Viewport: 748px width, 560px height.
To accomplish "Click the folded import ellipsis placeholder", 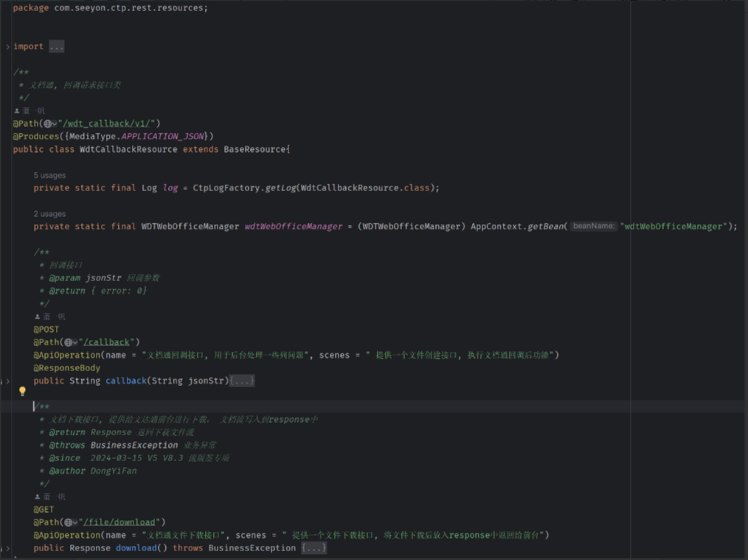I will 56,46.
